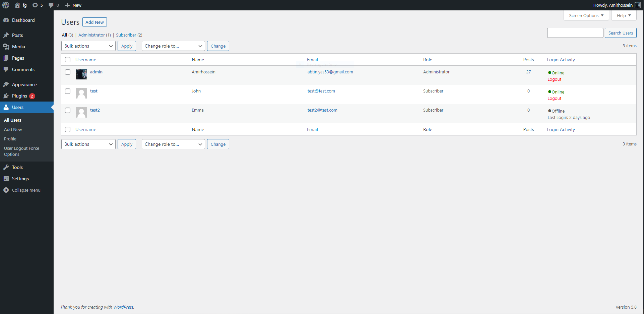Open the Change role to dropdown

[173, 46]
